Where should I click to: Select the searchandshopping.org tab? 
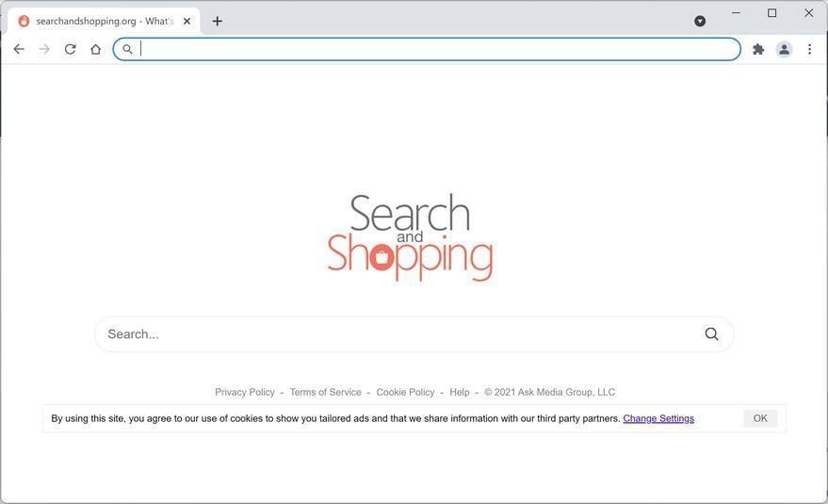click(x=104, y=21)
